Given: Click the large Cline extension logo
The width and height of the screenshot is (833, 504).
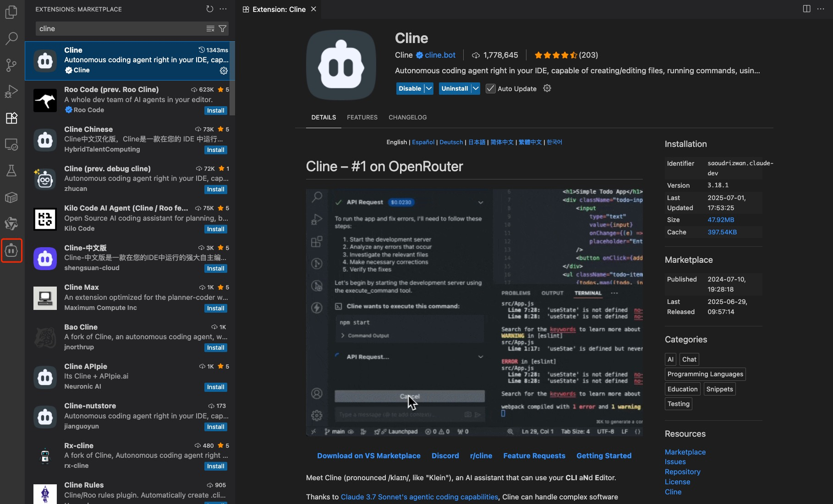Looking at the screenshot, I should click(x=341, y=65).
